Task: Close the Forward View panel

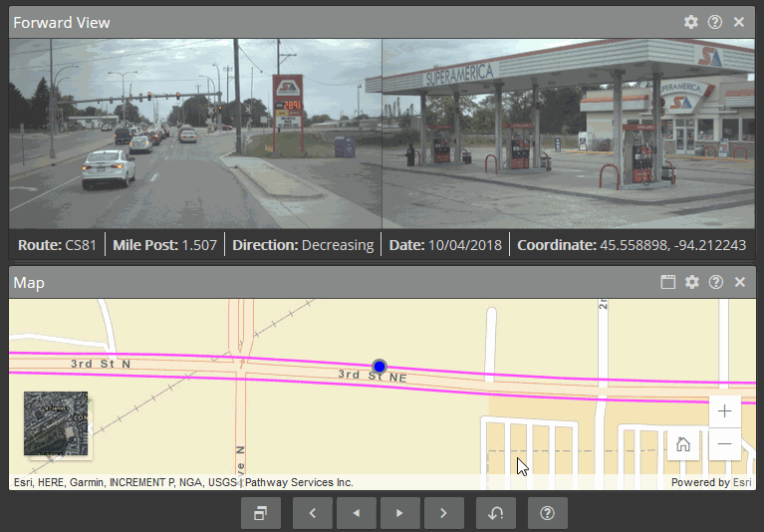Action: (739, 22)
